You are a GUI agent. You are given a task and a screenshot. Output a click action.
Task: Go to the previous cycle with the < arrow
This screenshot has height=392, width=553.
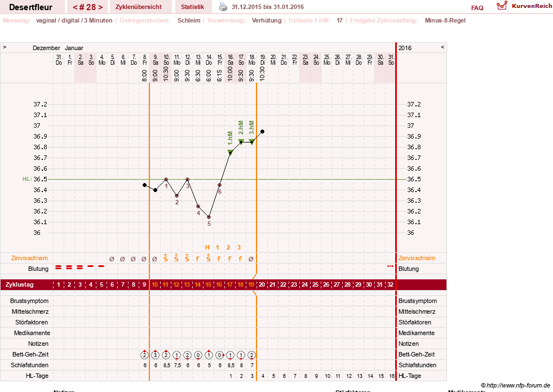point(75,7)
